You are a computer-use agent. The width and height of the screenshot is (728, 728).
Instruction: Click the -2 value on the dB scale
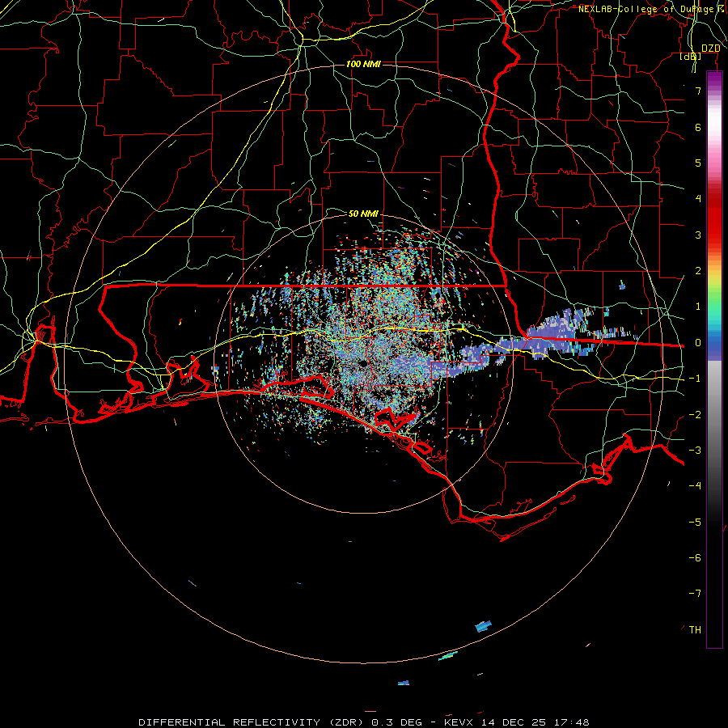click(695, 415)
